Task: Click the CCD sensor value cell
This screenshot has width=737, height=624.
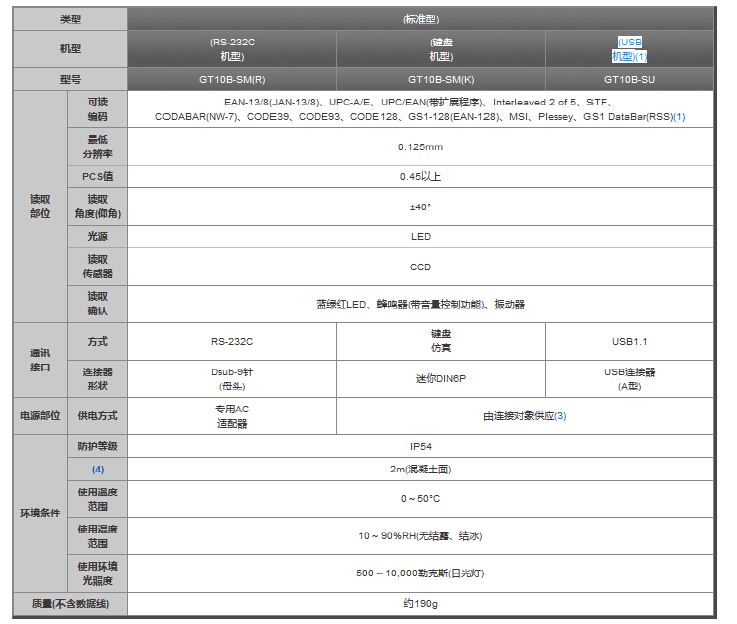Action: 420,267
